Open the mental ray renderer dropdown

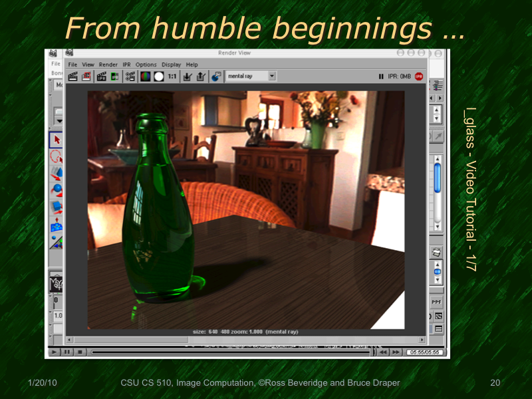point(273,76)
